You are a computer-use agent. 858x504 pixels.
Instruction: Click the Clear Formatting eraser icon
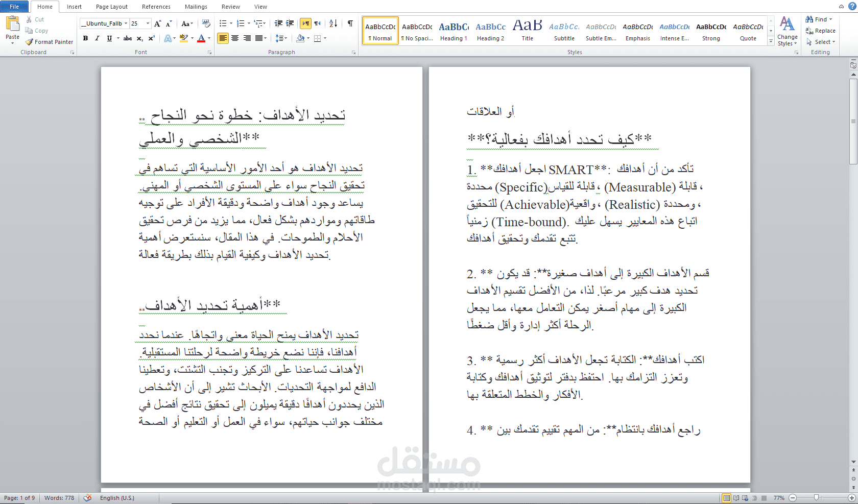206,23
